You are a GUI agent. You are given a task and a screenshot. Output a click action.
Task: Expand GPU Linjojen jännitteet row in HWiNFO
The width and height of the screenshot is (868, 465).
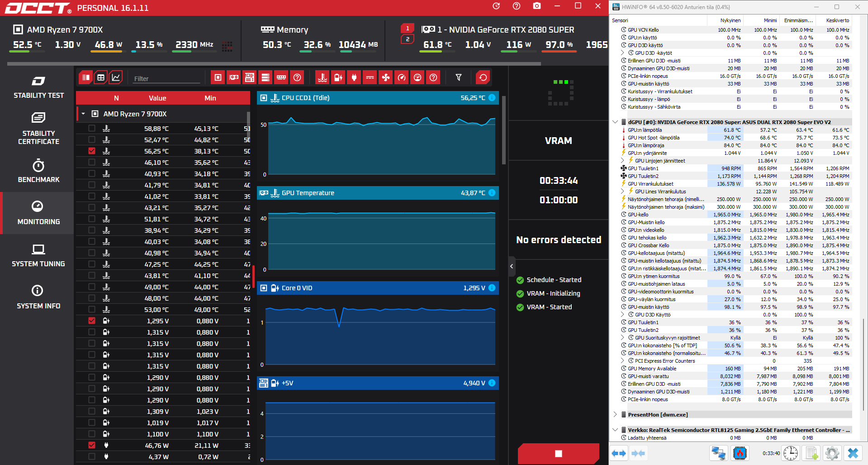click(622, 160)
